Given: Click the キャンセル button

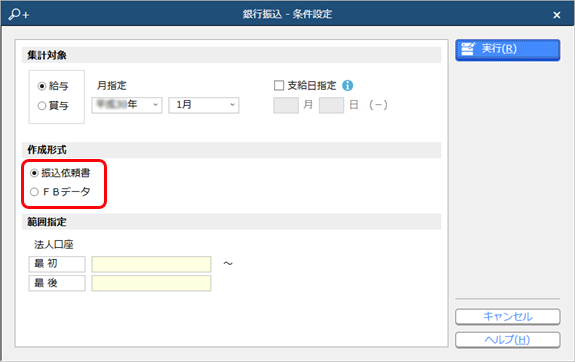Looking at the screenshot, I should [x=508, y=317].
